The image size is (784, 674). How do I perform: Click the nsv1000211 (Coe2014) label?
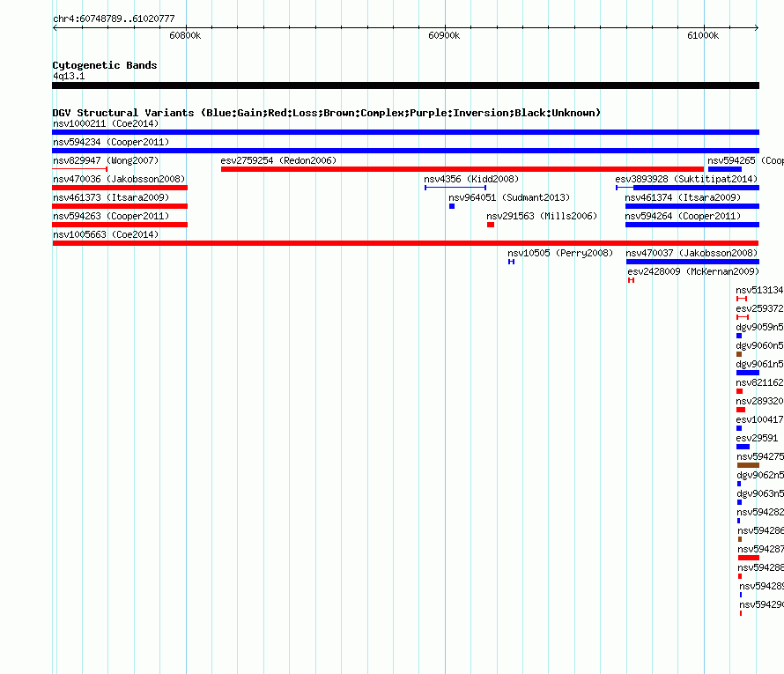[106, 123]
